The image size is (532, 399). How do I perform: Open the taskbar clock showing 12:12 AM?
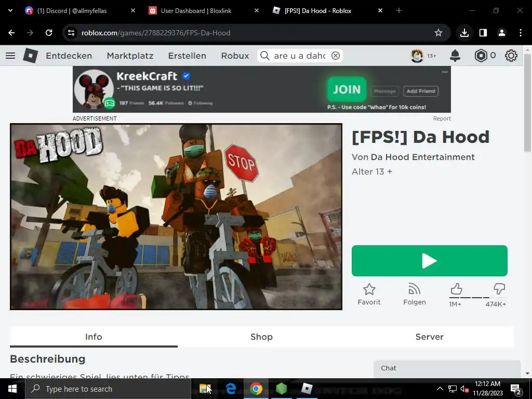click(x=487, y=389)
